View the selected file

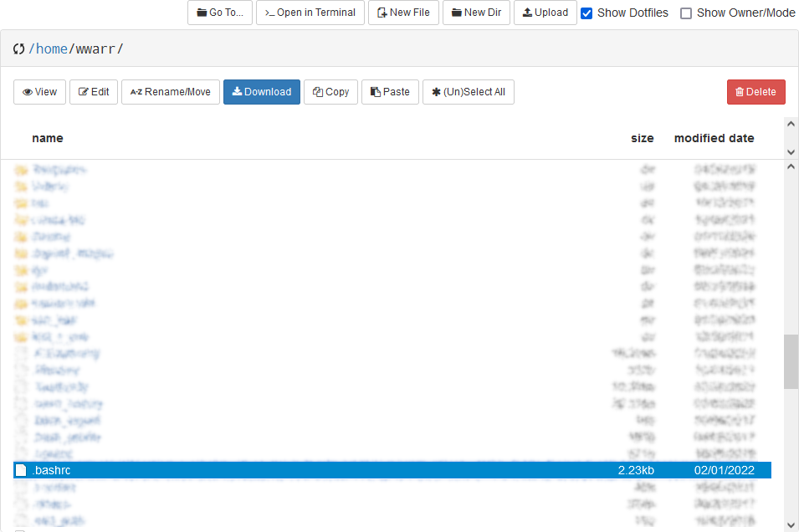tap(40, 92)
